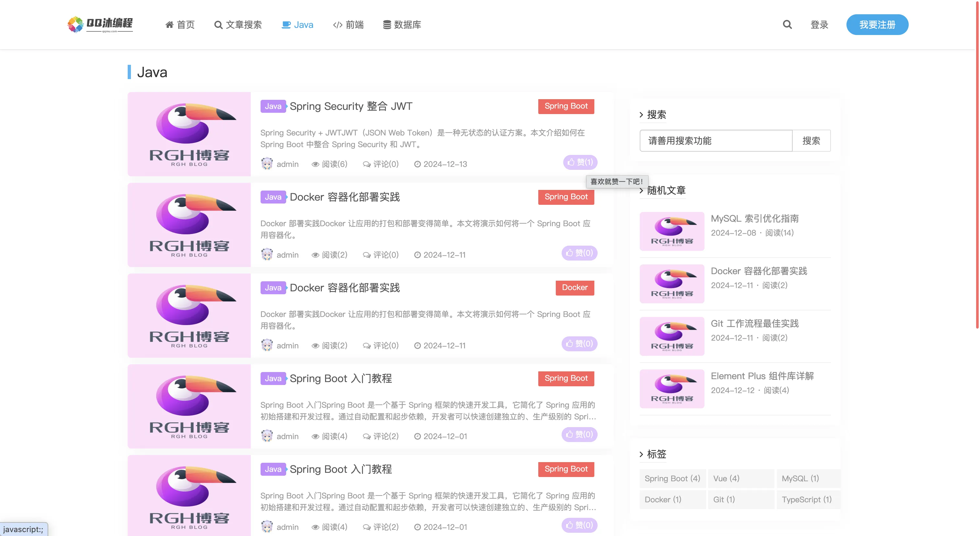980x536 pixels.
Task: Open random article MySQL 索引优化指南
Action: point(754,218)
